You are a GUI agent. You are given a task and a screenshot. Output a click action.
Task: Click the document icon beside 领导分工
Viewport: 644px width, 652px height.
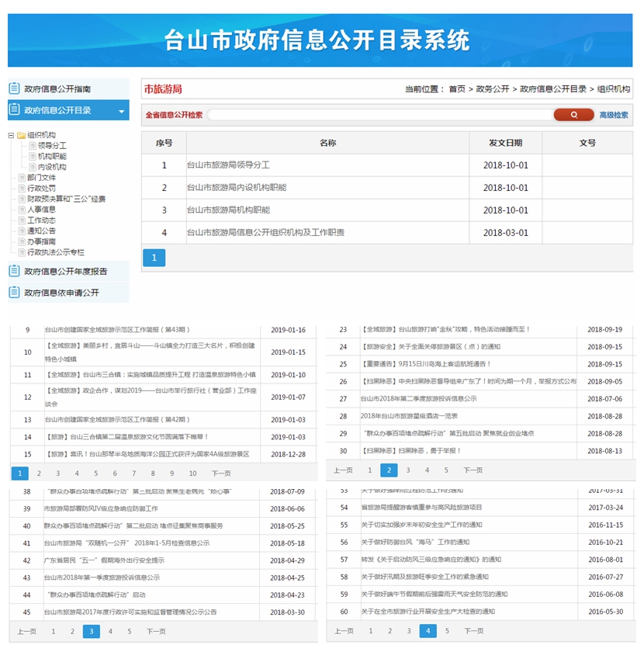(x=32, y=145)
